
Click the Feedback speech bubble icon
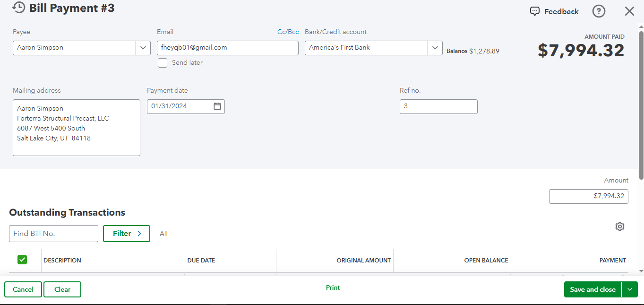[534, 11]
